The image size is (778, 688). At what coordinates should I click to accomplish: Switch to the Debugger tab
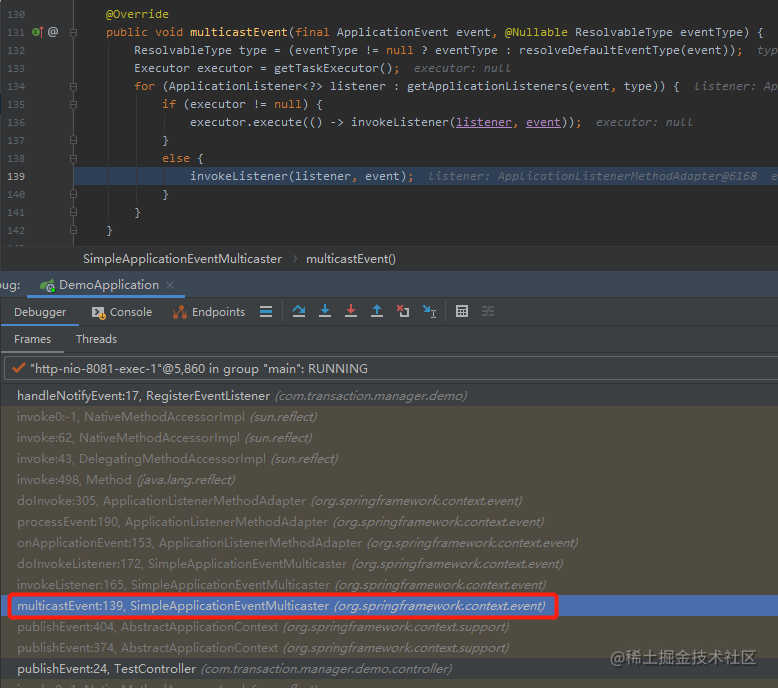coord(40,312)
